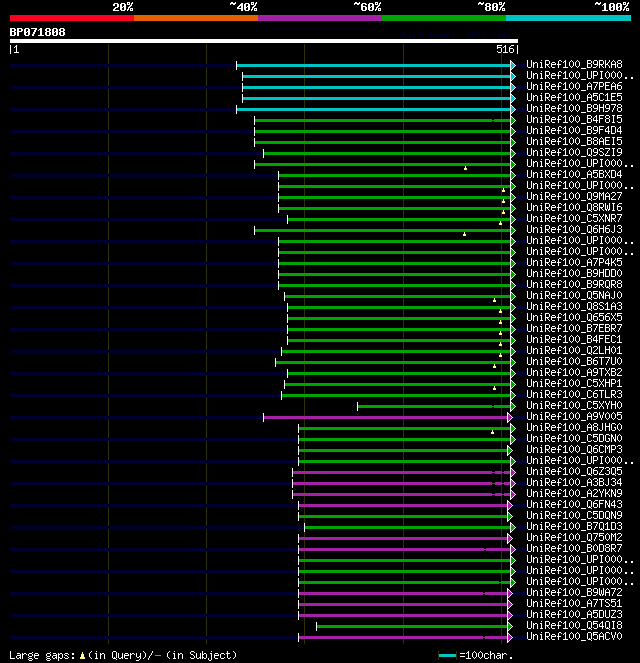Select the label UniRef100_A9V005
The width and height of the screenshot is (640, 663).
coord(574,416)
